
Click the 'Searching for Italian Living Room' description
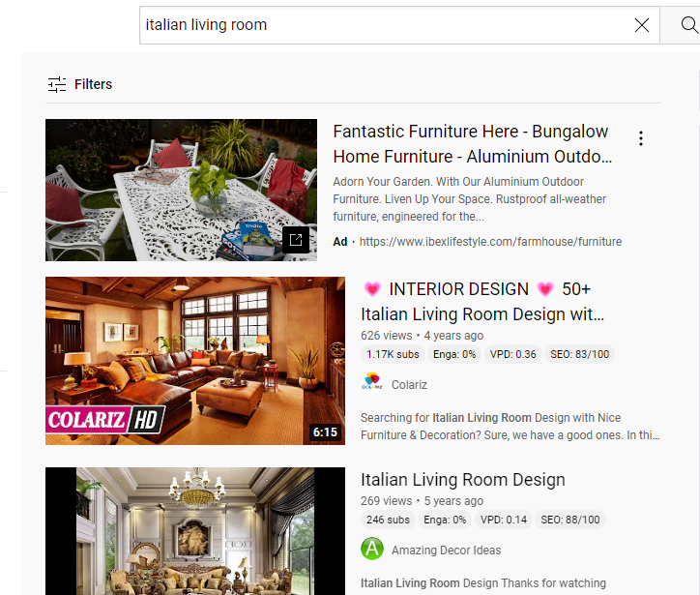(x=510, y=426)
